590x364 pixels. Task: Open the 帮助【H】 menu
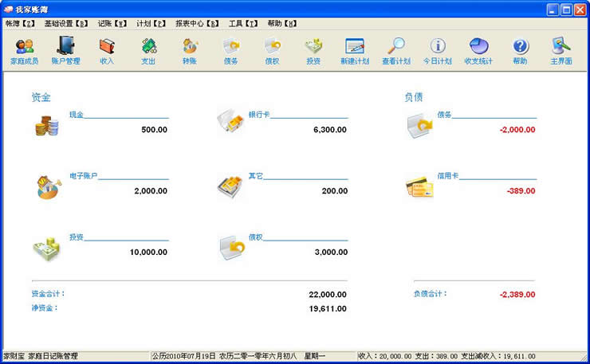tap(282, 24)
